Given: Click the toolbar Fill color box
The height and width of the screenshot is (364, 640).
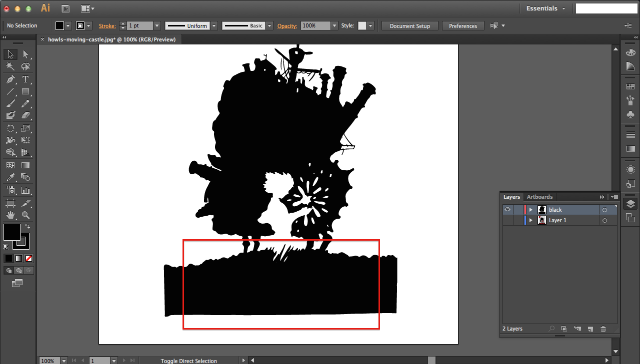Looking at the screenshot, I should point(12,232).
